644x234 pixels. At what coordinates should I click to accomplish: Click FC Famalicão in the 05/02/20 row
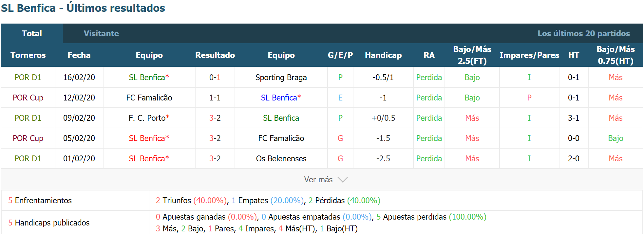coord(281,138)
